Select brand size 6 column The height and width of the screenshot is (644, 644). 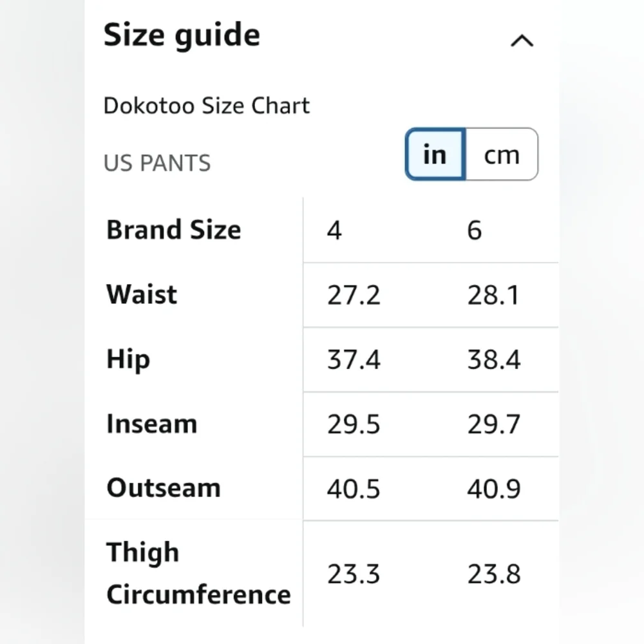click(x=474, y=231)
